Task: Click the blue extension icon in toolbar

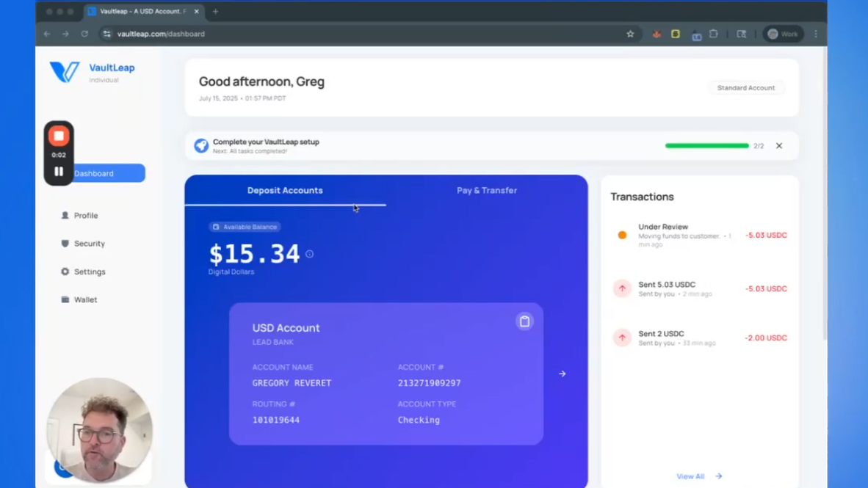Action: pyautogui.click(x=696, y=35)
